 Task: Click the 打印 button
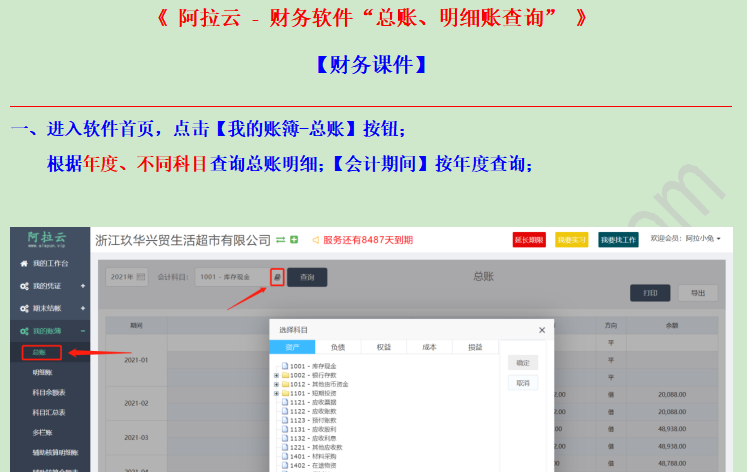pos(650,293)
